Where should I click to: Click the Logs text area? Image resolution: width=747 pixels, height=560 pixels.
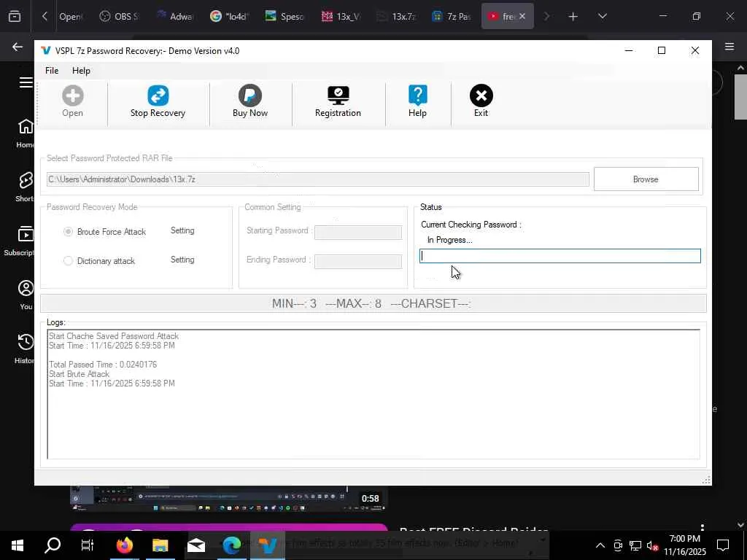(x=373, y=394)
